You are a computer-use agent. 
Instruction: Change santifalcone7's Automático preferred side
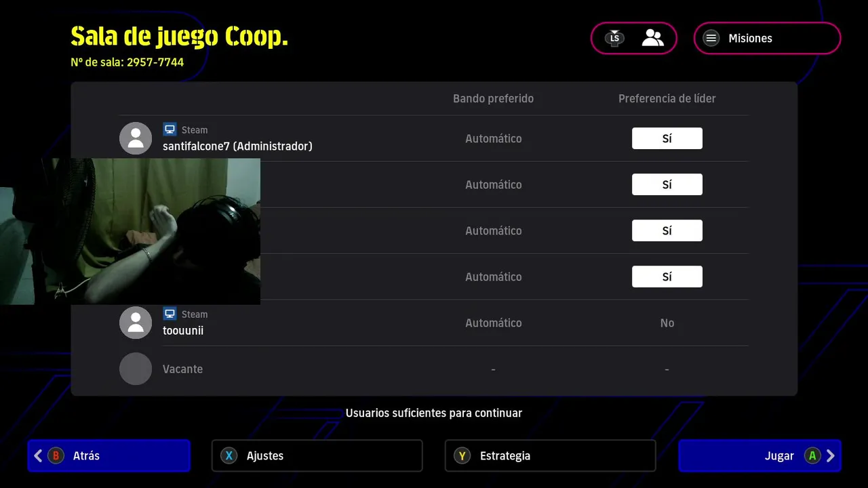(494, 138)
